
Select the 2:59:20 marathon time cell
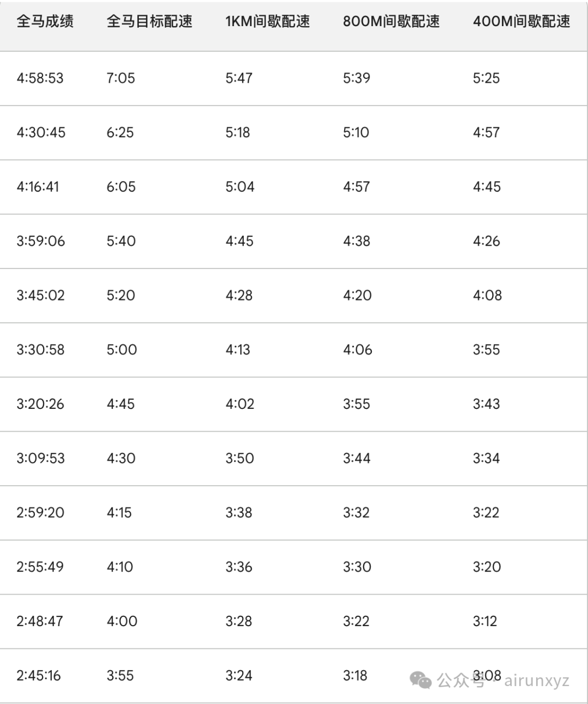point(40,513)
